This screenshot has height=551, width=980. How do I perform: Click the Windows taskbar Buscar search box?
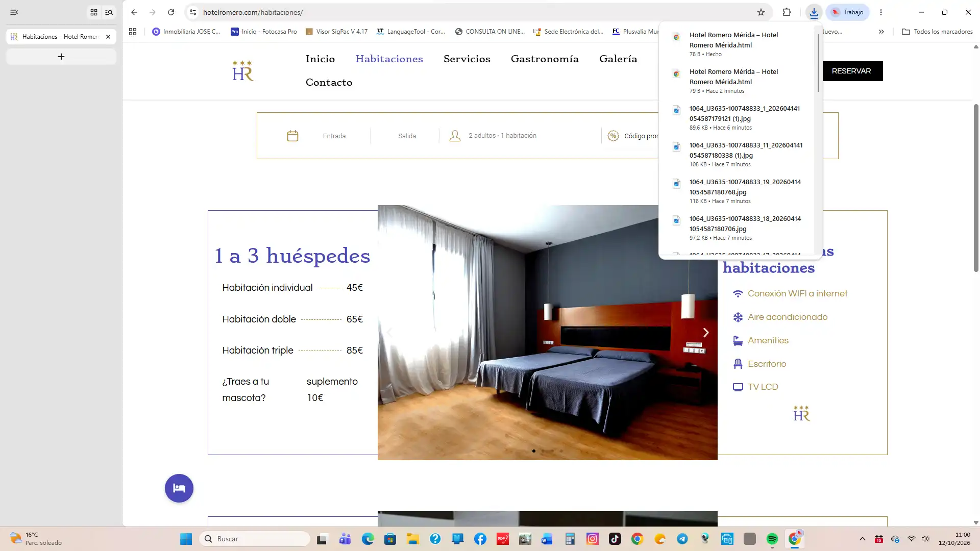[255, 539]
